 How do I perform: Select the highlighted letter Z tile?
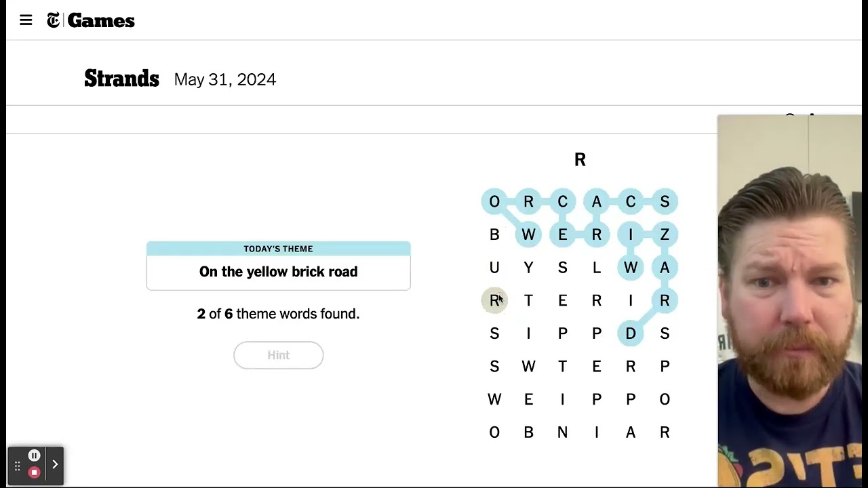(665, 235)
